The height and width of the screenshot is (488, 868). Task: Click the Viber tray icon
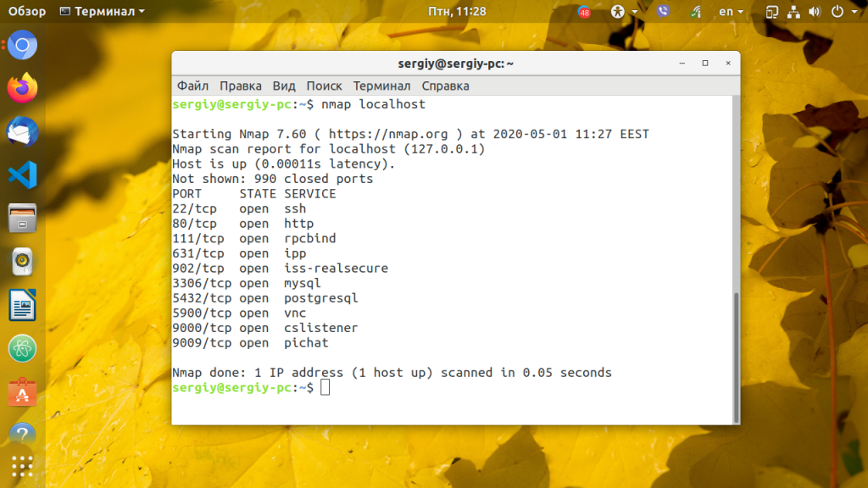(663, 12)
